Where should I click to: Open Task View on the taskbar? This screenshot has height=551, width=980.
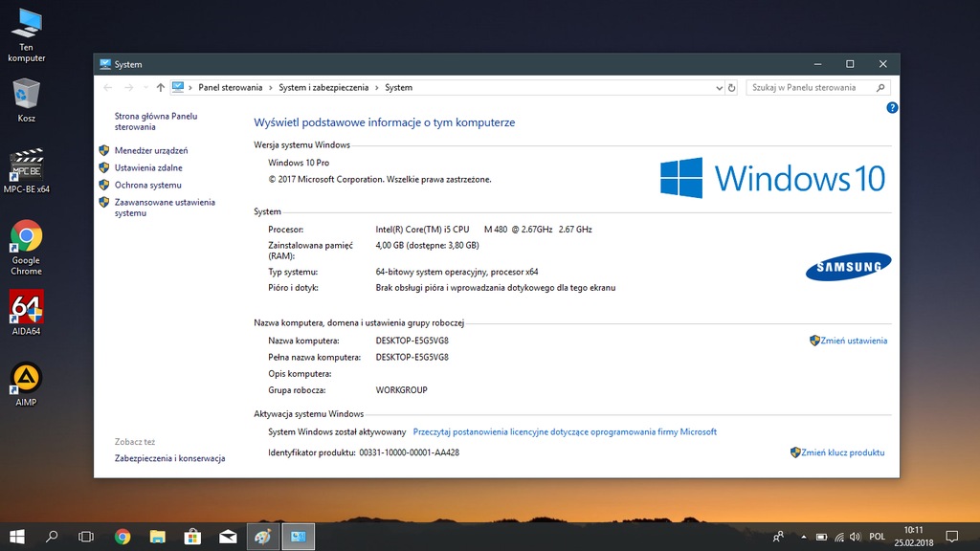pyautogui.click(x=86, y=537)
